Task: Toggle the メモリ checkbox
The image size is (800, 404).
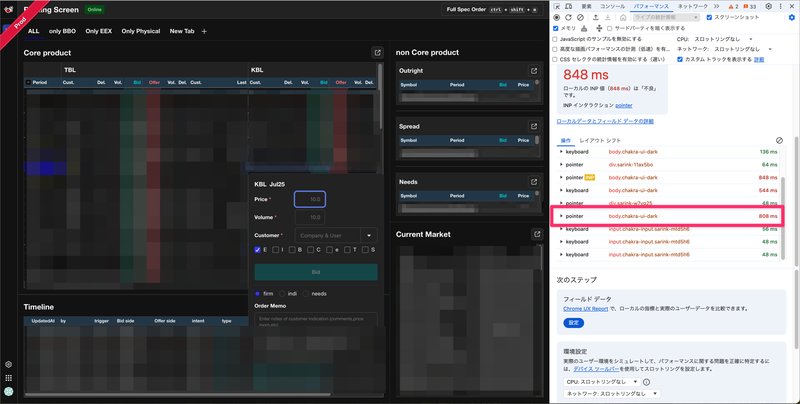Action: coord(556,29)
